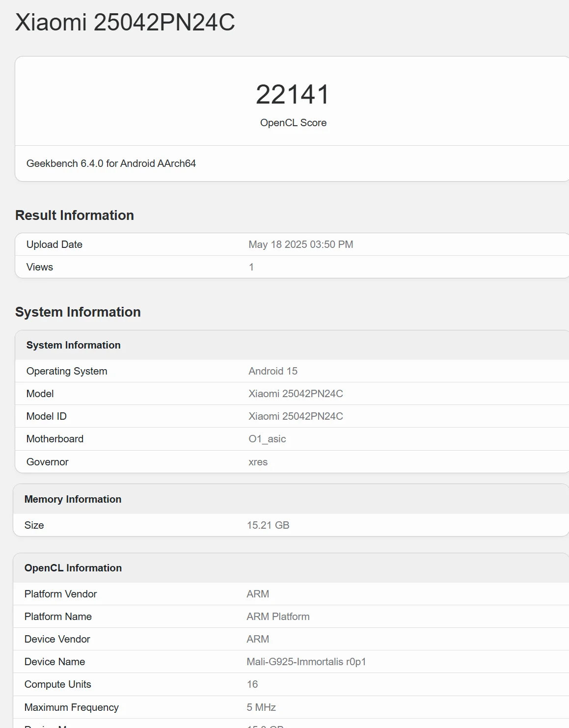Click the 22141 OpenCL score number
Image resolution: width=569 pixels, height=728 pixels.
293,94
